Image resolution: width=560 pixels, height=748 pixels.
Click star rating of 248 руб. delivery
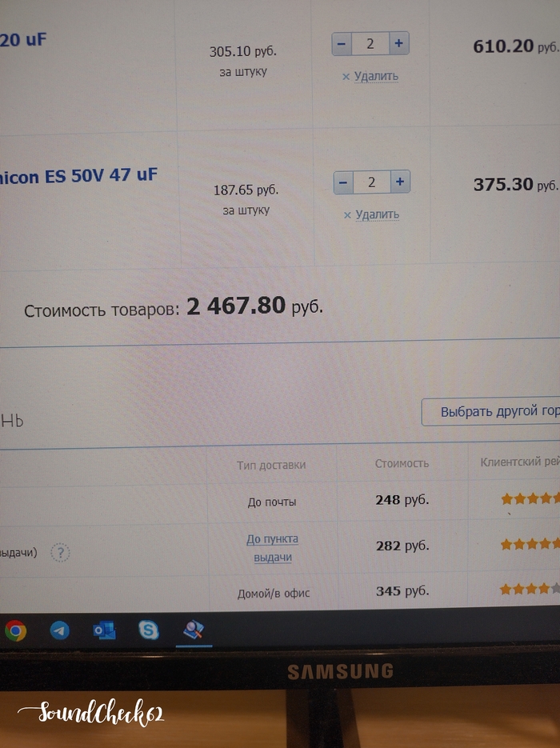[x=530, y=499]
